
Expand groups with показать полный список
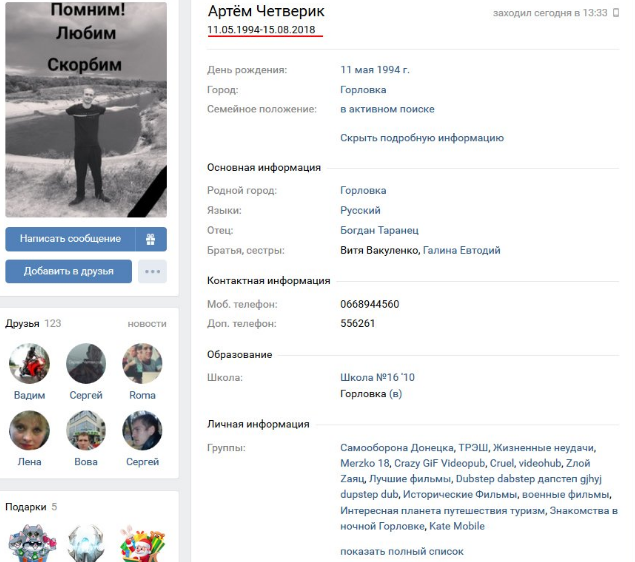point(402,551)
